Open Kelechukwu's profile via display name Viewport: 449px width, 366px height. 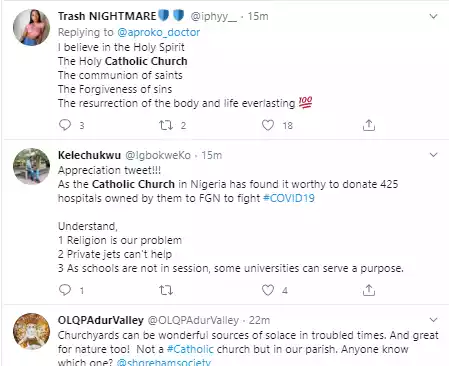coord(89,155)
